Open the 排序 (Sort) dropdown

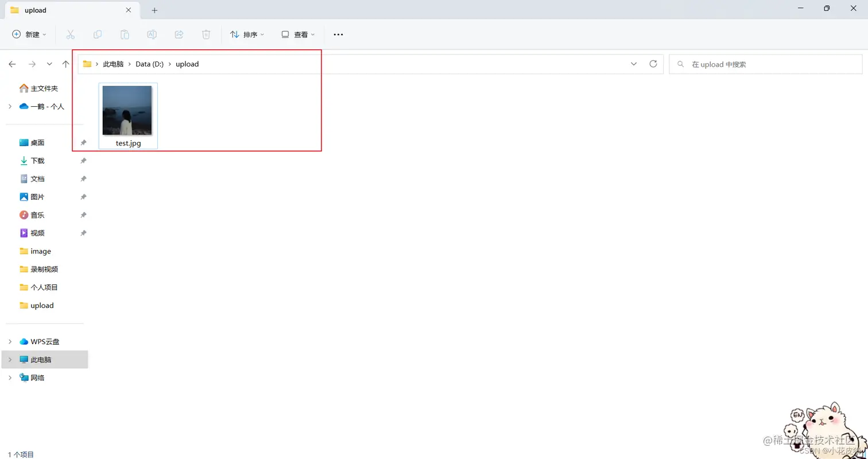pos(247,34)
